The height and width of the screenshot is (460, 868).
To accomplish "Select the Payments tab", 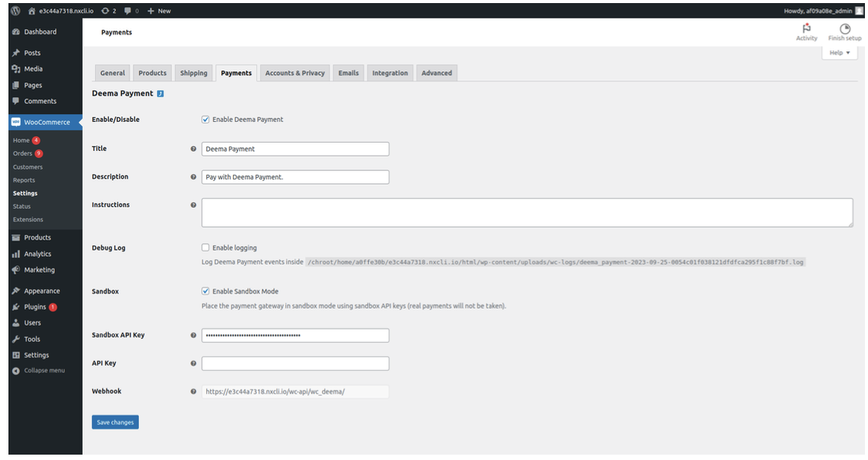I will coord(236,73).
